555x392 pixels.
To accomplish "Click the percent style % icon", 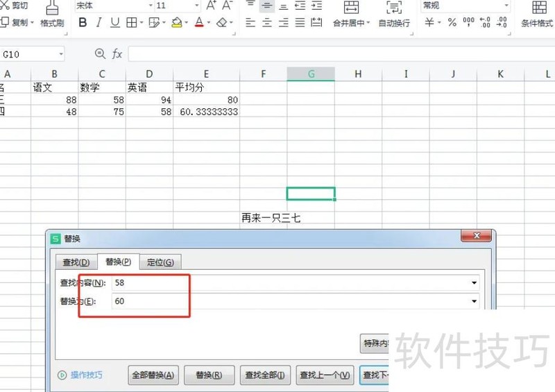I will pyautogui.click(x=452, y=22).
